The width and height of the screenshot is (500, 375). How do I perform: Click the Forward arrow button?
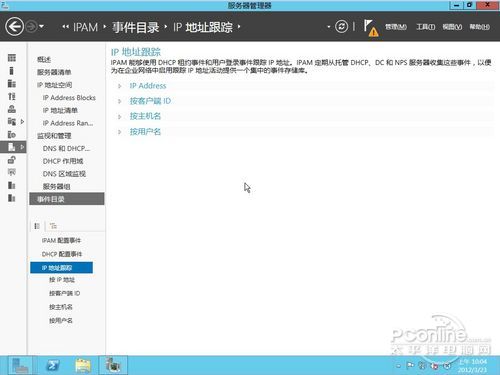(x=31, y=26)
